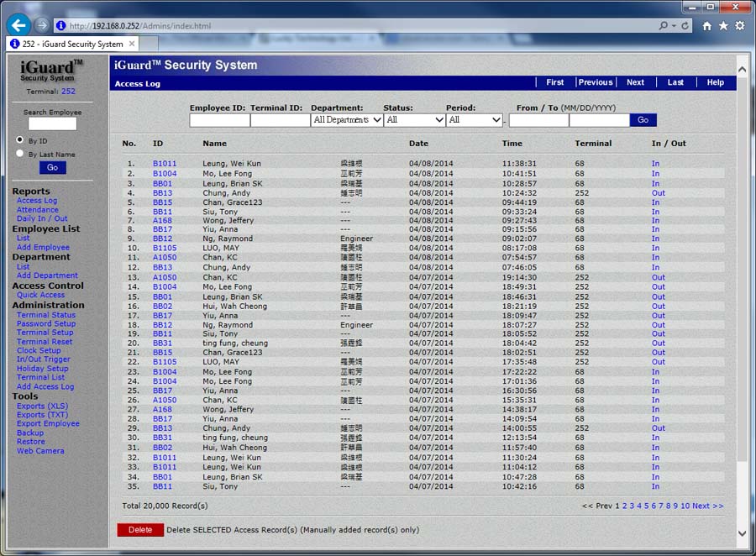Open employee ID A168 in row 7
This screenshot has height=556, width=756.
pos(162,220)
